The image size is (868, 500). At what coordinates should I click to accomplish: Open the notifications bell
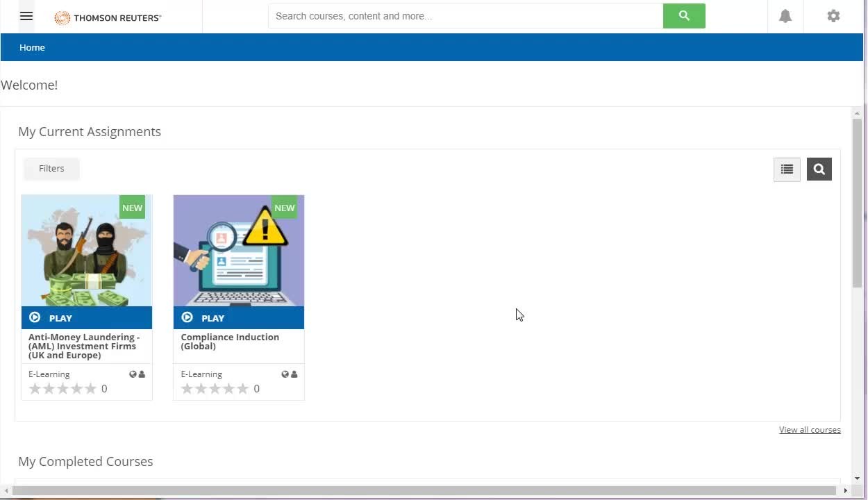pyautogui.click(x=785, y=16)
